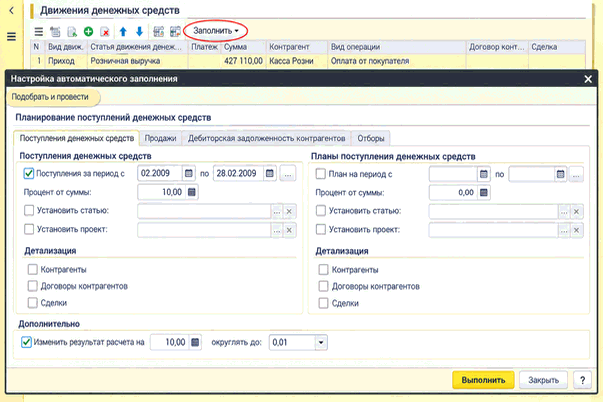Check plans Сделки detail checkbox
The image size is (603, 402).
(323, 304)
